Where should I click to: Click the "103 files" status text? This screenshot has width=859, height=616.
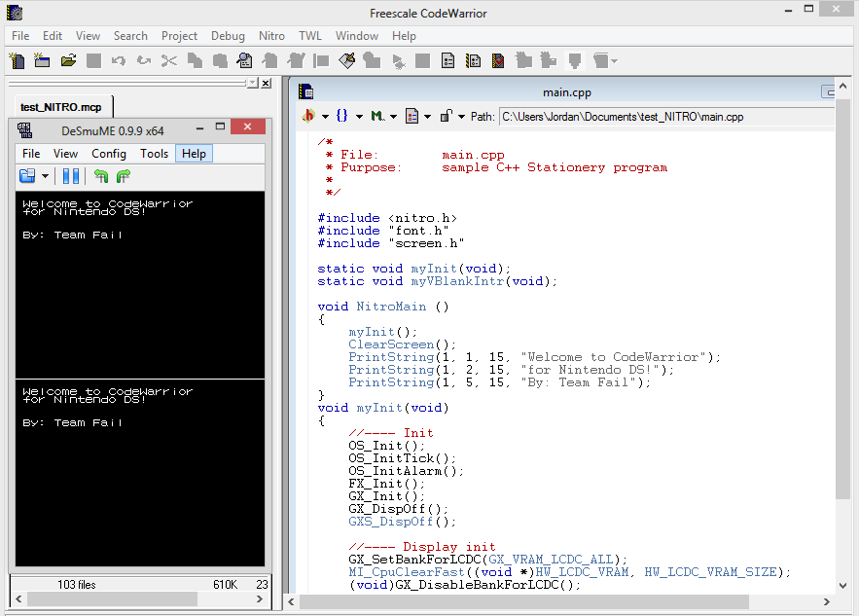point(77,585)
